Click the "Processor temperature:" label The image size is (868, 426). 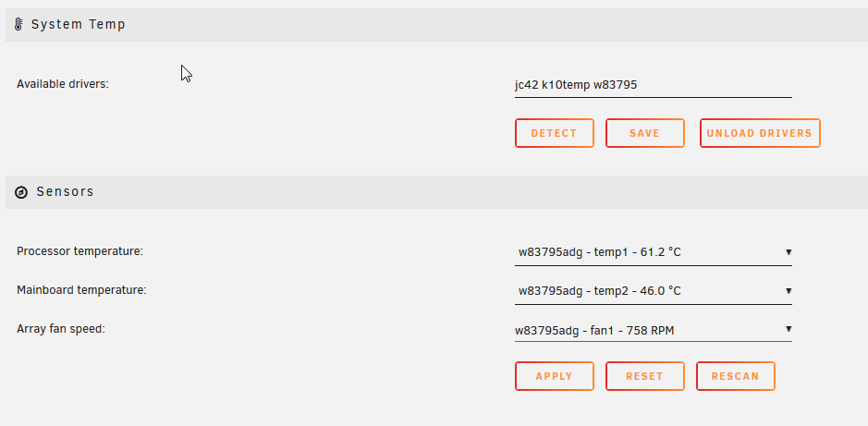pos(79,251)
